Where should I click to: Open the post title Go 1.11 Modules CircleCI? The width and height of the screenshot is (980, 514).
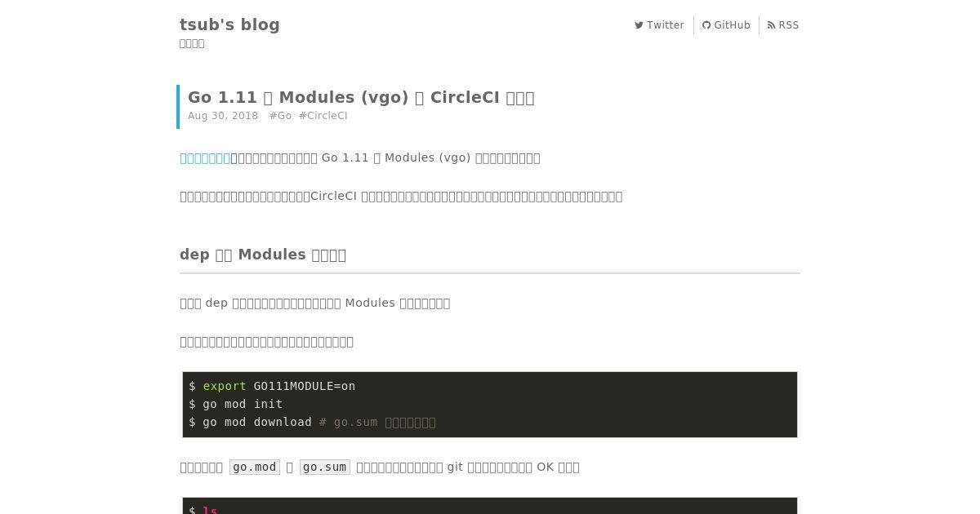tap(361, 97)
